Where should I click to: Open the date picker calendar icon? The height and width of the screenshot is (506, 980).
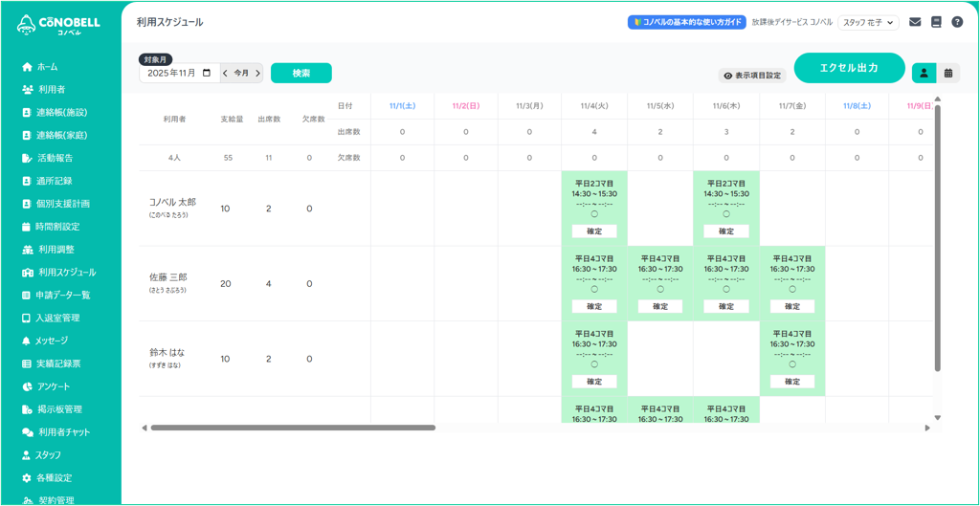point(207,73)
